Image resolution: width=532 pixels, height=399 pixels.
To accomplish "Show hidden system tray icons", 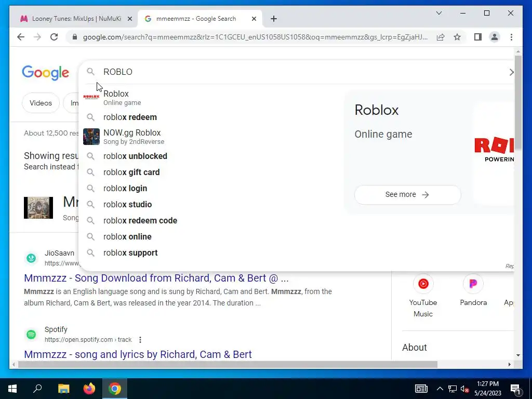I will coord(440,389).
